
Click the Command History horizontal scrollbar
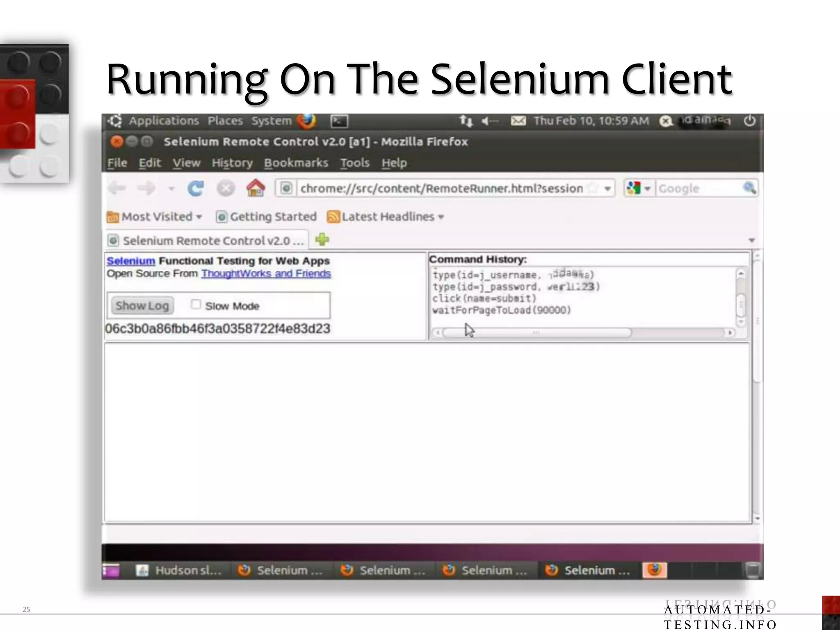tap(537, 333)
